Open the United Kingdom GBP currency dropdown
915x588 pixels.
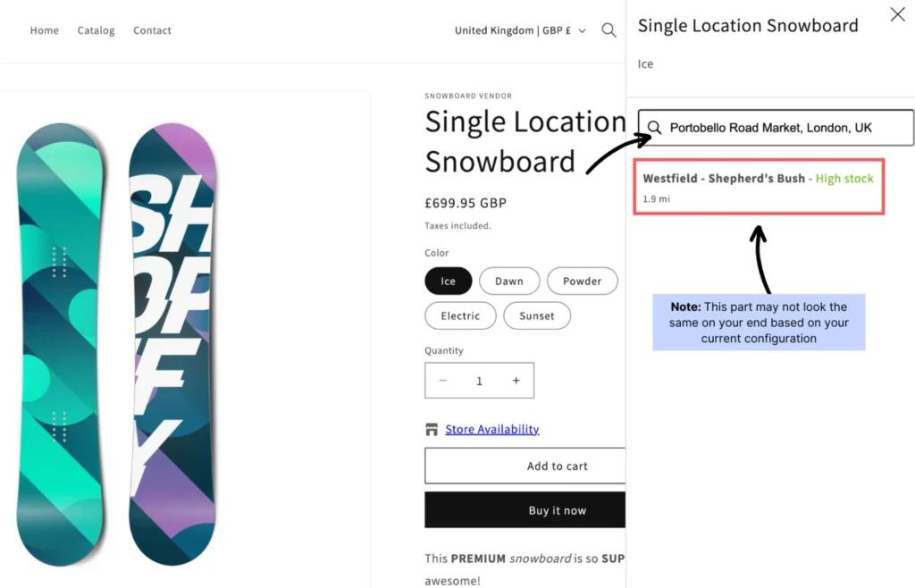tap(520, 30)
